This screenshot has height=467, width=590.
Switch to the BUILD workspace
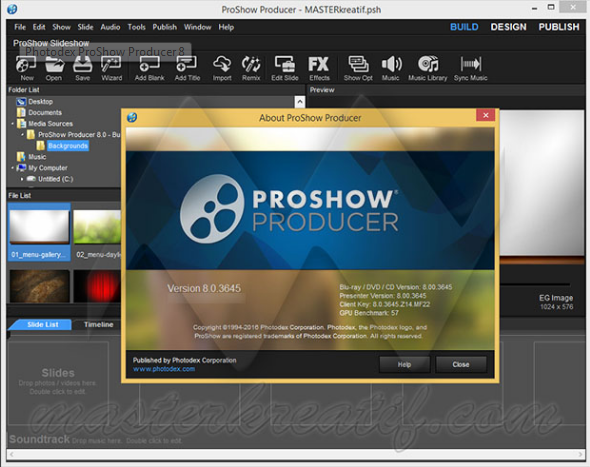(464, 27)
